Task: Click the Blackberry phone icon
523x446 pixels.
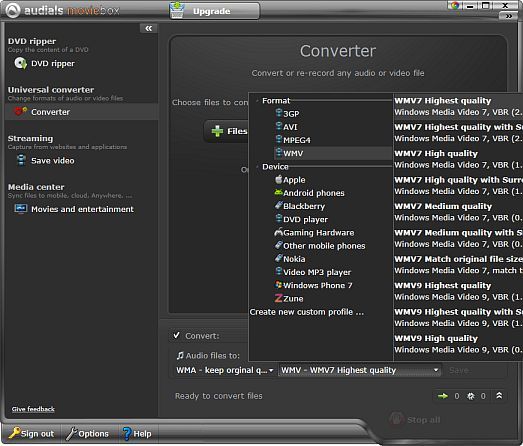Action: click(279, 205)
